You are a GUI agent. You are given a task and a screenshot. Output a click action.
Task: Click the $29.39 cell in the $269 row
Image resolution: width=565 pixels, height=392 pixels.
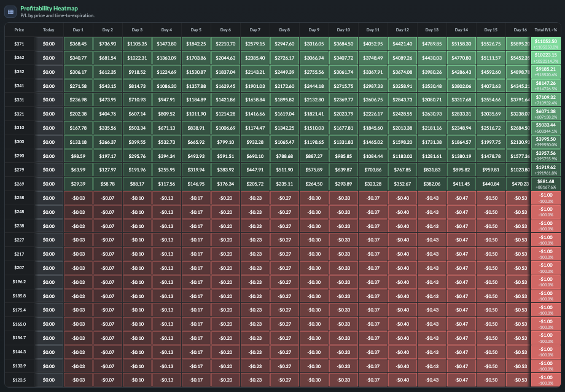(78, 184)
